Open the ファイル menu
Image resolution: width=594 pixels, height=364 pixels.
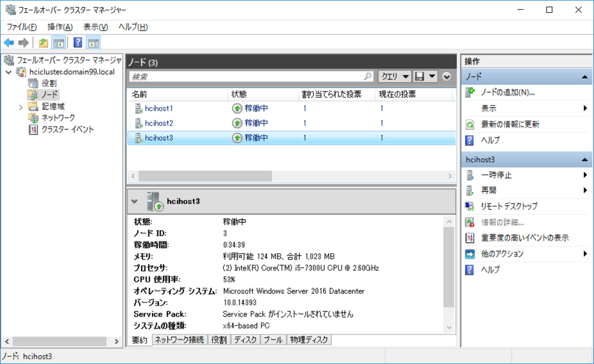[21, 27]
